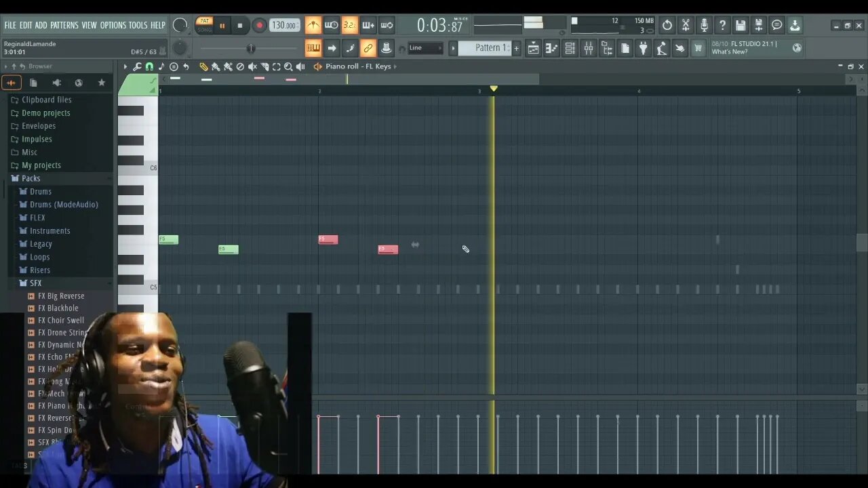Viewport: 868px width, 488px height.
Task: Adjust the master pitch slider
Action: [x=251, y=48]
